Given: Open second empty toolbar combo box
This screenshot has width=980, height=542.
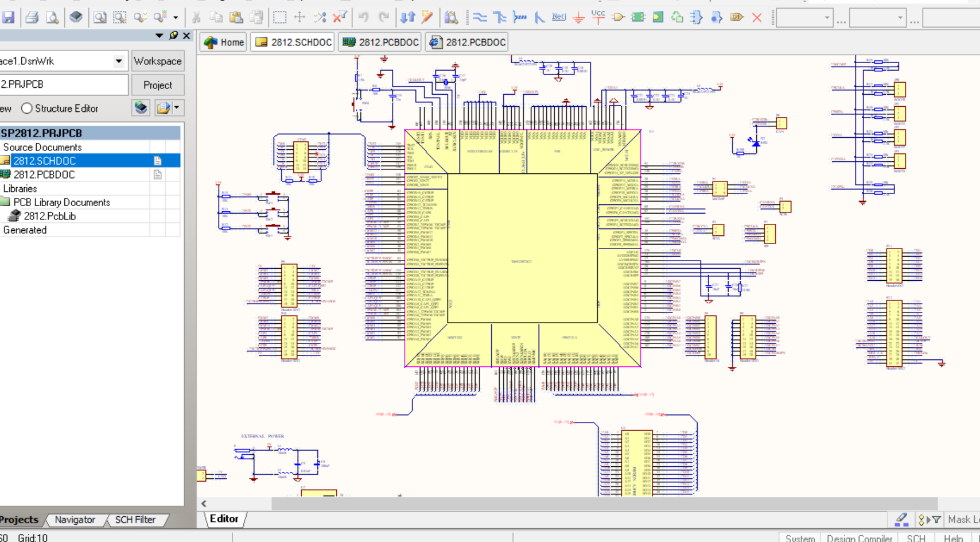Looking at the screenshot, I should coord(878,18).
